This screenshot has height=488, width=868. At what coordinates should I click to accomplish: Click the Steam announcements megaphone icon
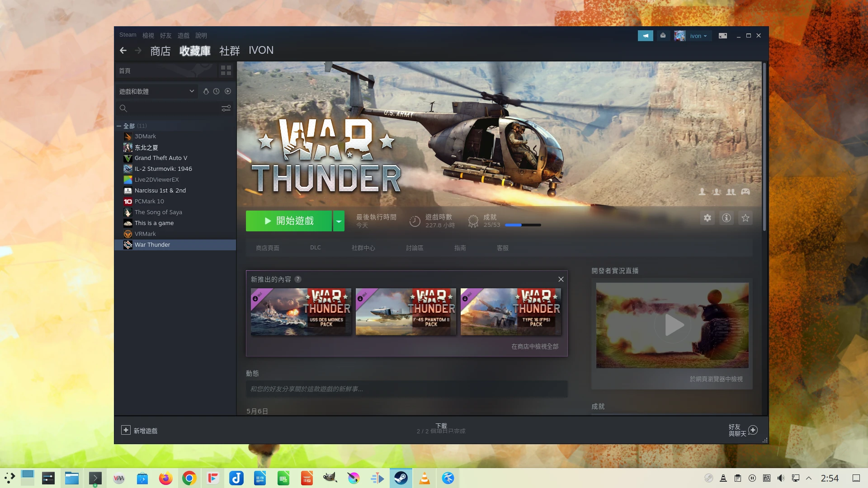coord(645,36)
